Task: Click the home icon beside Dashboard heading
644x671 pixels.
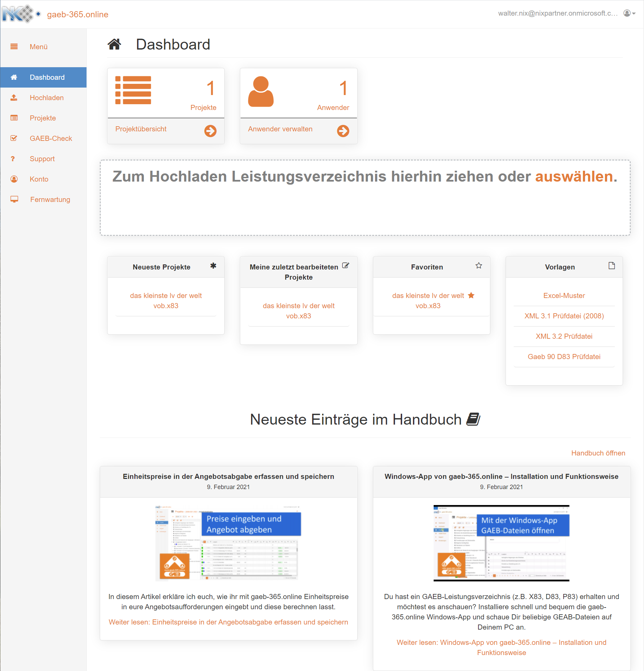Action: click(115, 44)
